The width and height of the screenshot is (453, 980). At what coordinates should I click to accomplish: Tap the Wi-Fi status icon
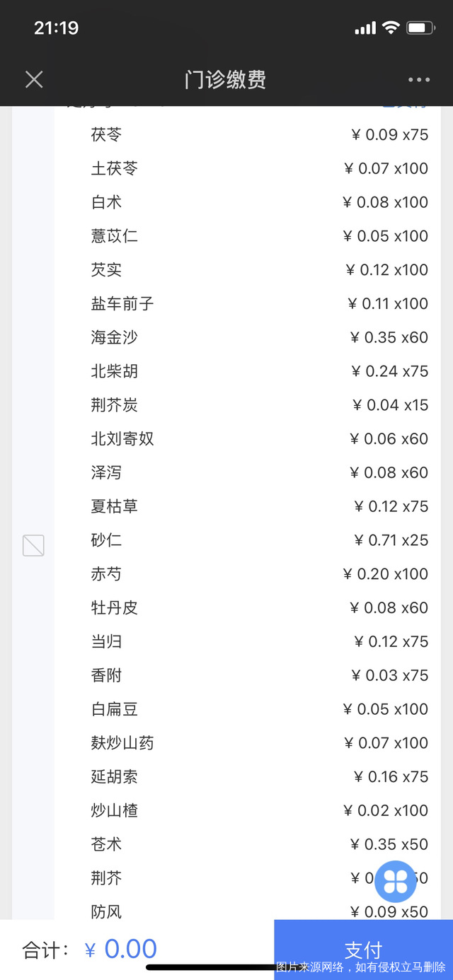coord(390,28)
